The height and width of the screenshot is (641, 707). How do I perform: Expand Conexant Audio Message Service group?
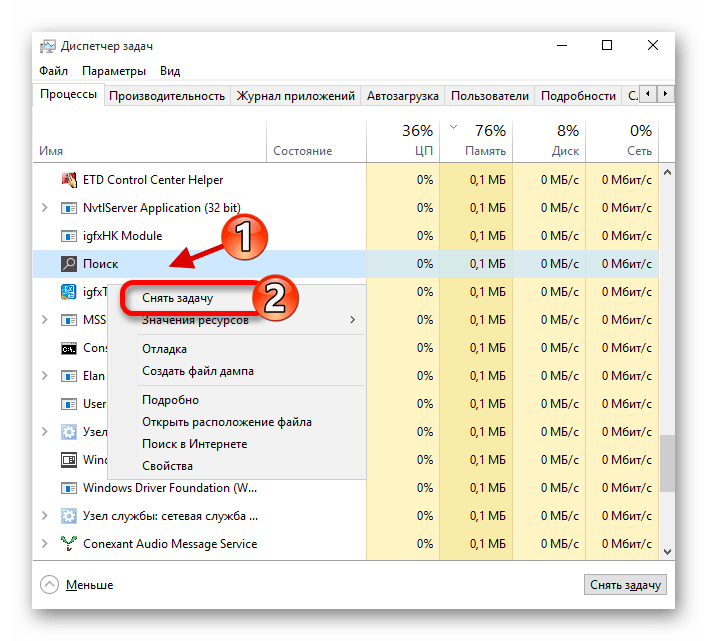pos(45,544)
